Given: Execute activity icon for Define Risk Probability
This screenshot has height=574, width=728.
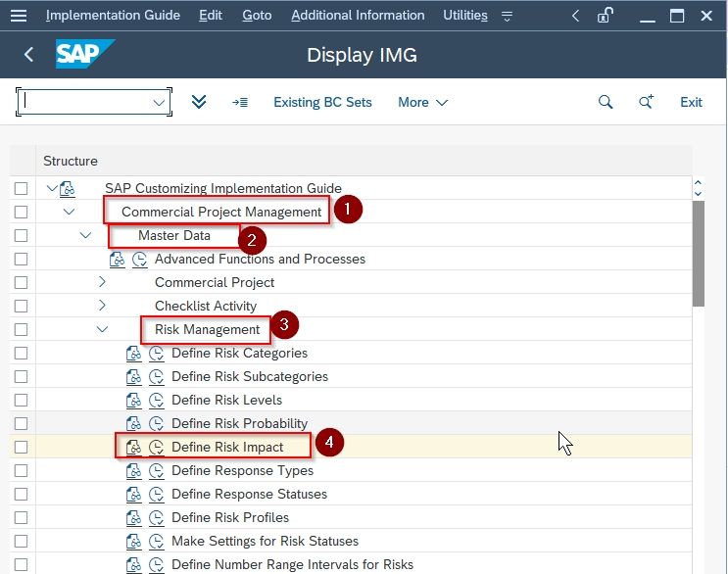Looking at the screenshot, I should pyautogui.click(x=157, y=424).
